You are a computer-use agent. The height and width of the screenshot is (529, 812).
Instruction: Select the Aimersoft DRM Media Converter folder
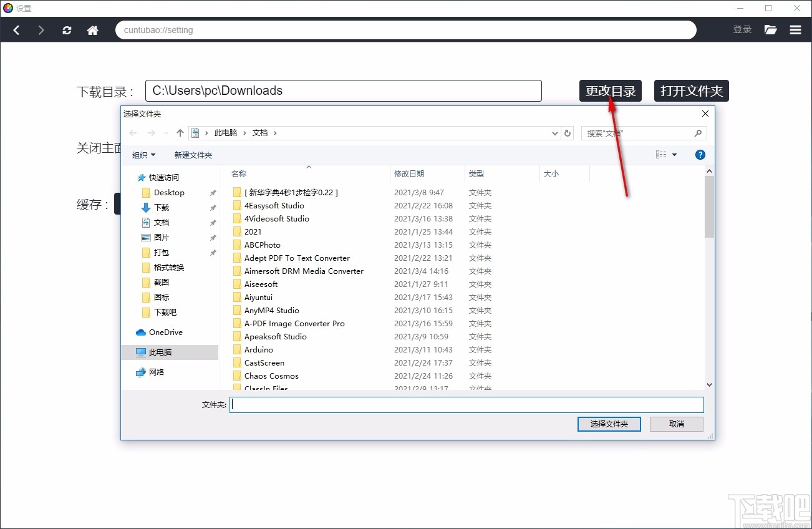point(304,271)
